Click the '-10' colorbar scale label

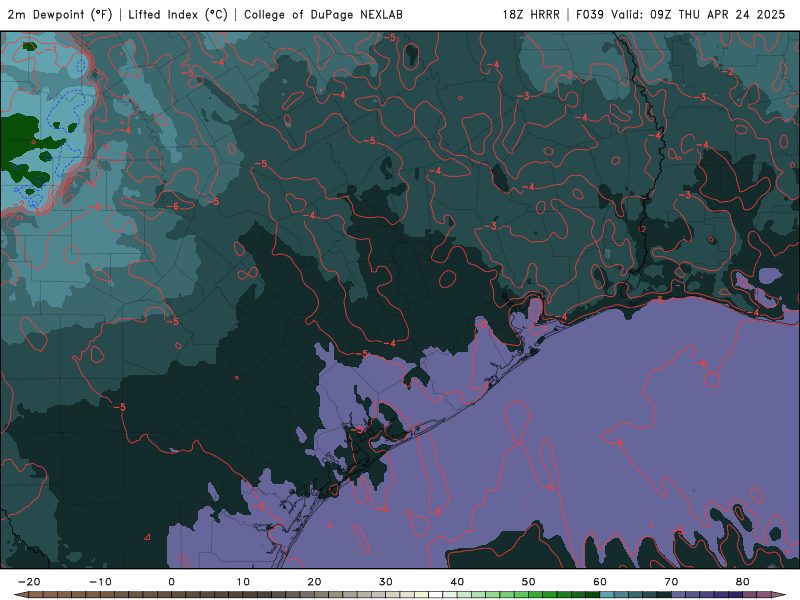pos(100,582)
